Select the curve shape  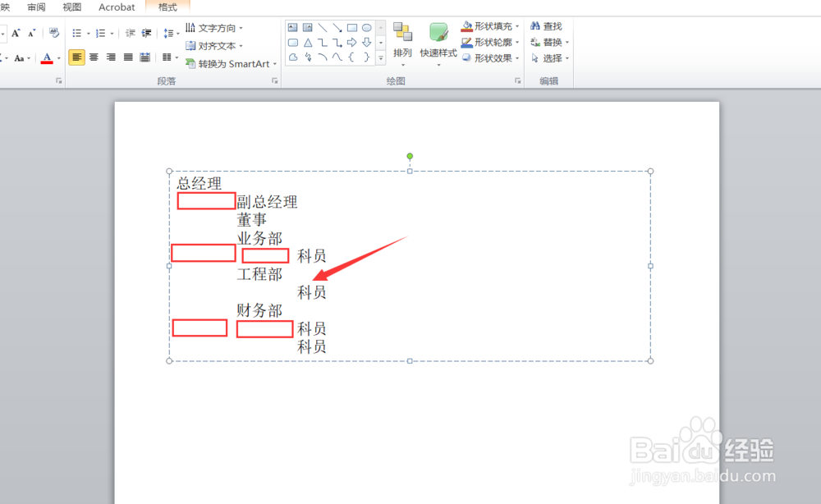(x=337, y=57)
